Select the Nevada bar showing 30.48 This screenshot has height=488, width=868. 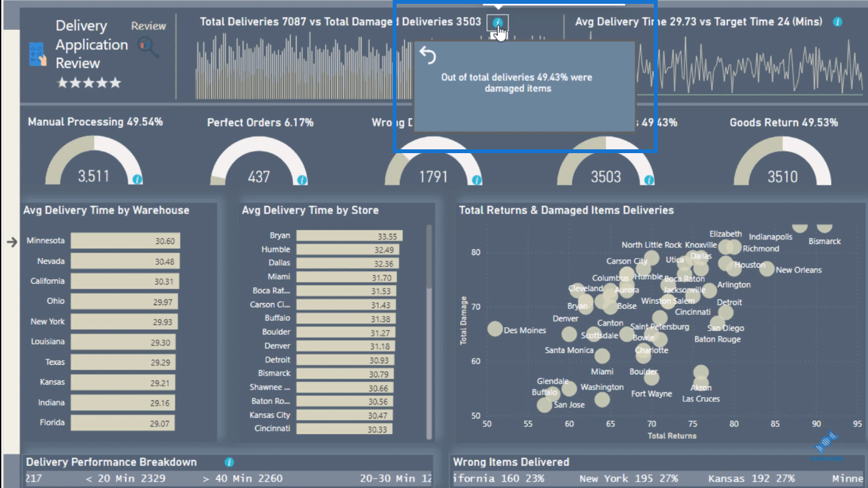click(125, 261)
